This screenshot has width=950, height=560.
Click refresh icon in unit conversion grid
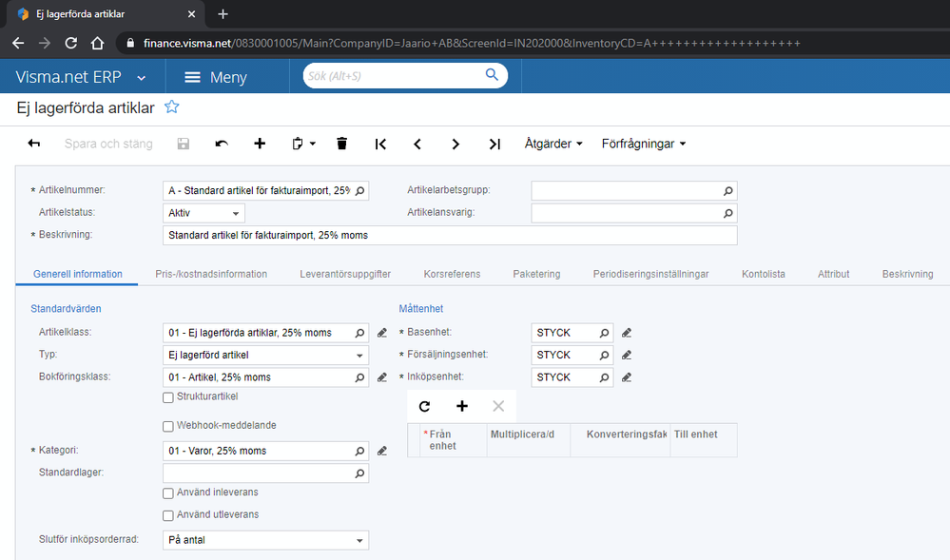click(424, 406)
